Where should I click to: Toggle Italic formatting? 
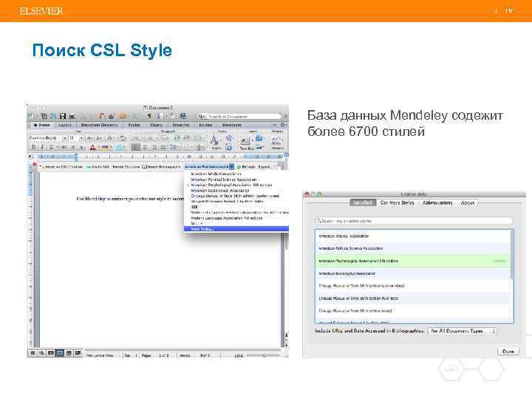click(42, 147)
